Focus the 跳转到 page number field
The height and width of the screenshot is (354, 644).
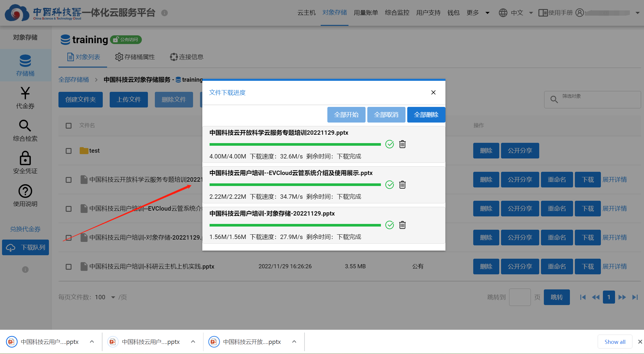tap(520, 297)
